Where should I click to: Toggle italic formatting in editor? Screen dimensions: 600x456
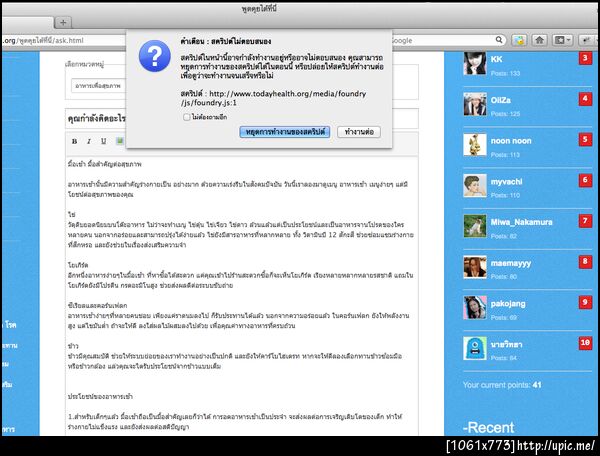click(89, 141)
